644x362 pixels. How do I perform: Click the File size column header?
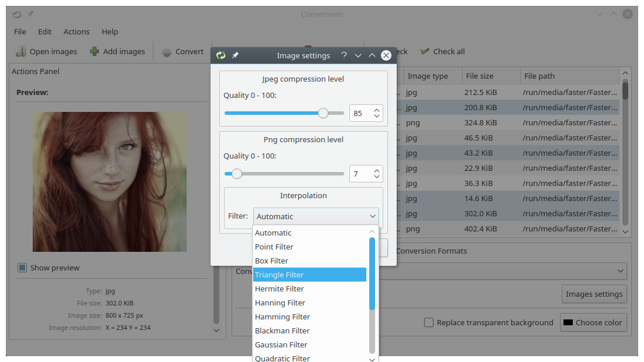(x=480, y=76)
